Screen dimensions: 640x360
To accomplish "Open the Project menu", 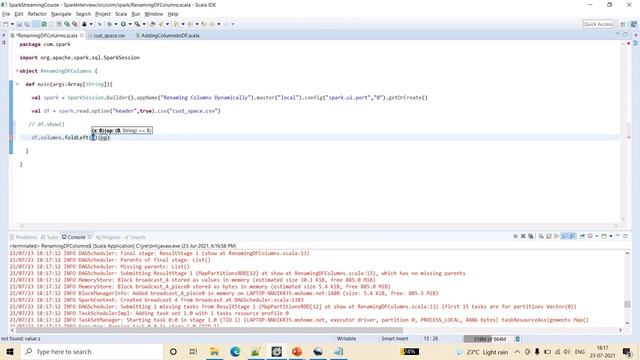I will (103, 14).
